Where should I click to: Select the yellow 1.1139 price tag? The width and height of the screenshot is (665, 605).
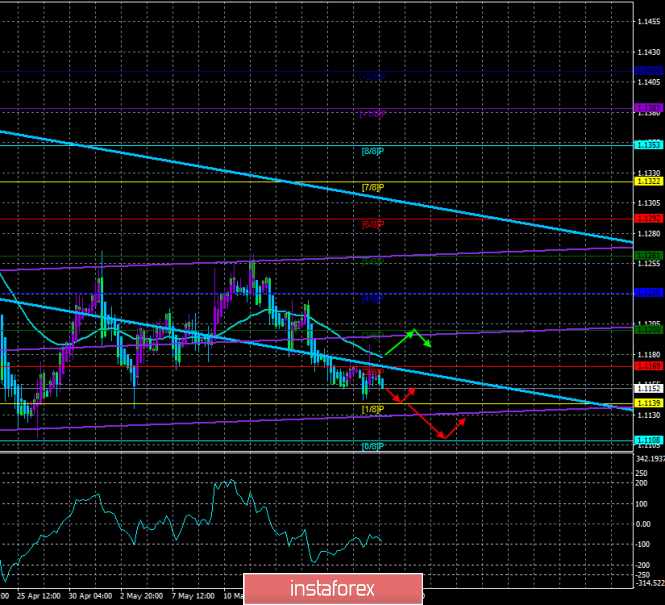click(x=648, y=403)
